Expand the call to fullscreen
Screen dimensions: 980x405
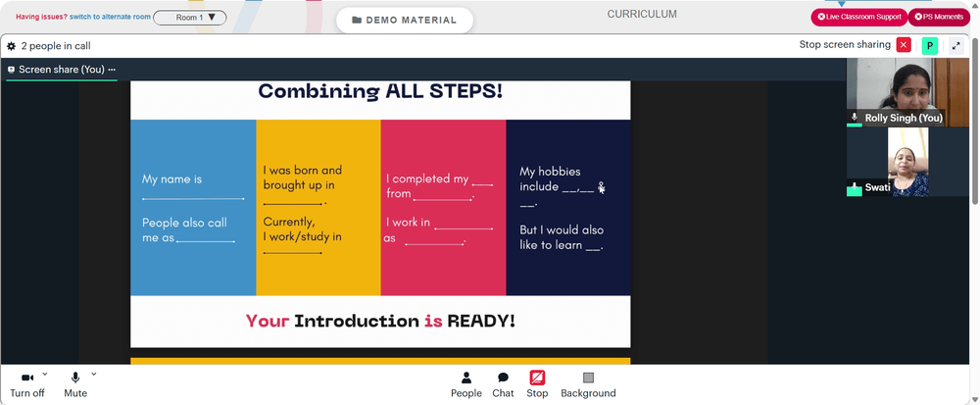[x=955, y=46]
